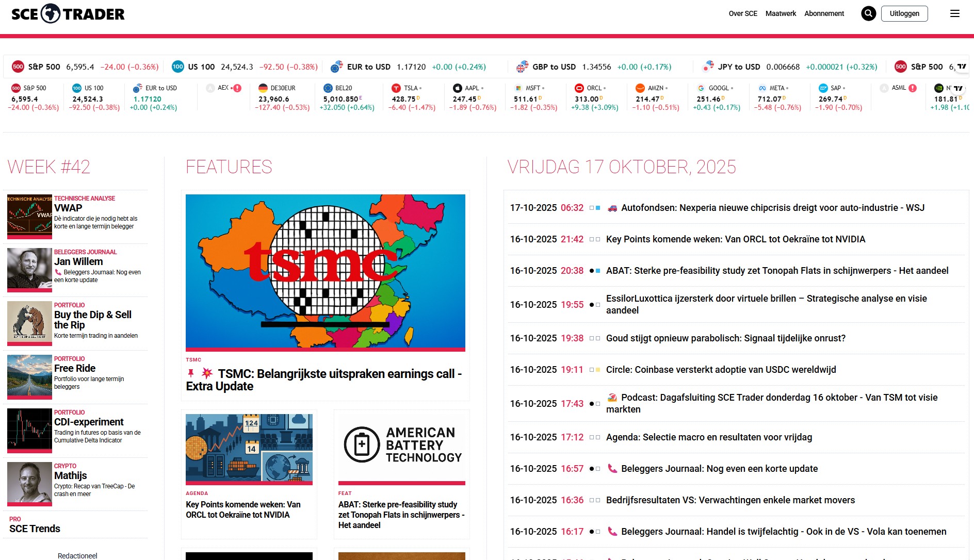The width and height of the screenshot is (974, 560).
Task: Open 'Bedrijfsresultaten VS' headline
Action: pyautogui.click(x=730, y=500)
